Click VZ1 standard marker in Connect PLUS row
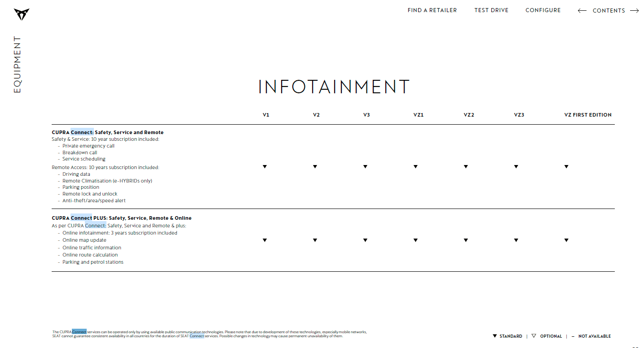This screenshot has width=644, height=348. [x=415, y=240]
